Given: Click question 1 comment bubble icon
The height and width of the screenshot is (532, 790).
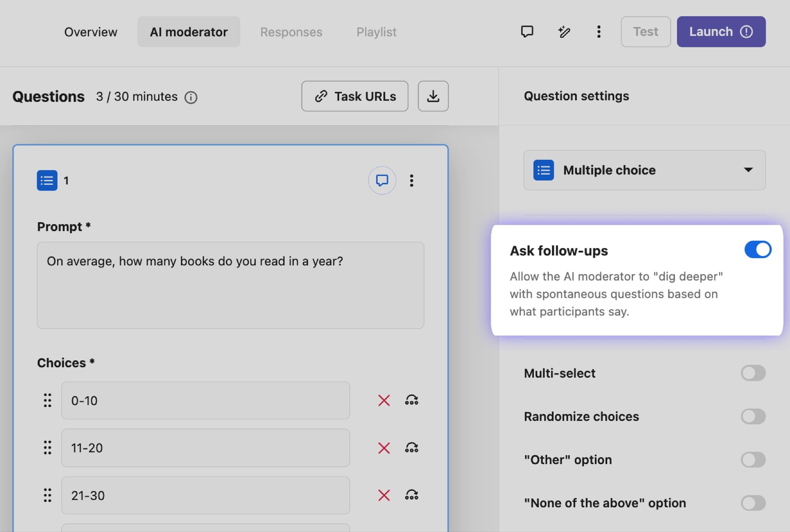Looking at the screenshot, I should (x=382, y=180).
